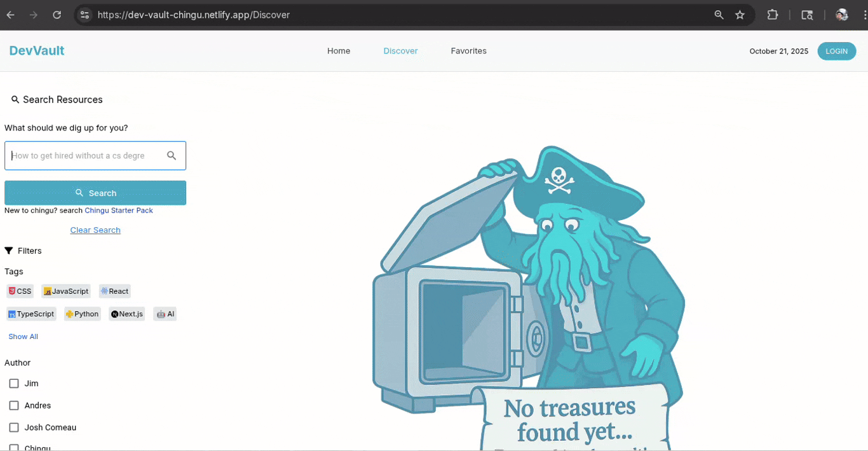868x451 pixels.
Task: Open the Favorites page
Action: point(468,51)
